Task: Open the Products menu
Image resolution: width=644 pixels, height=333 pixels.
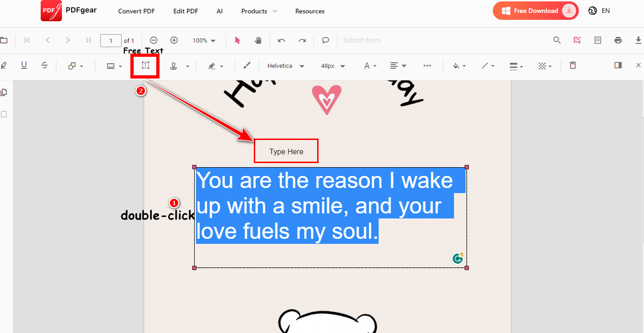Action: coord(258,11)
